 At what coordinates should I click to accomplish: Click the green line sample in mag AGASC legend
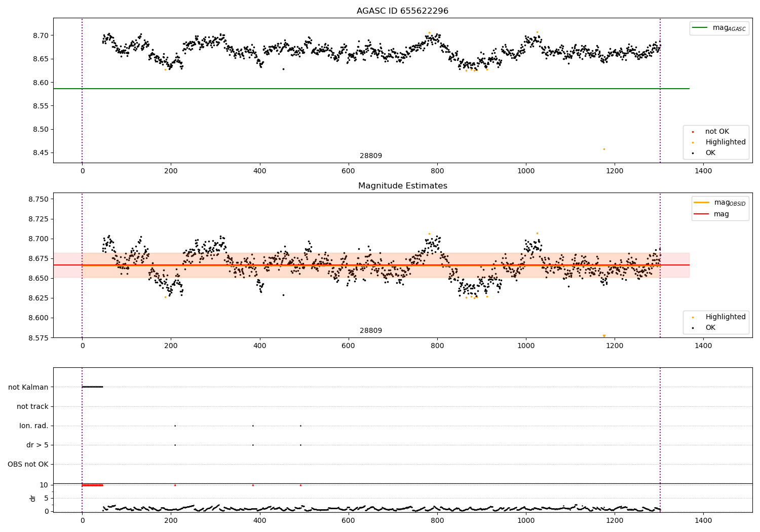pos(700,28)
